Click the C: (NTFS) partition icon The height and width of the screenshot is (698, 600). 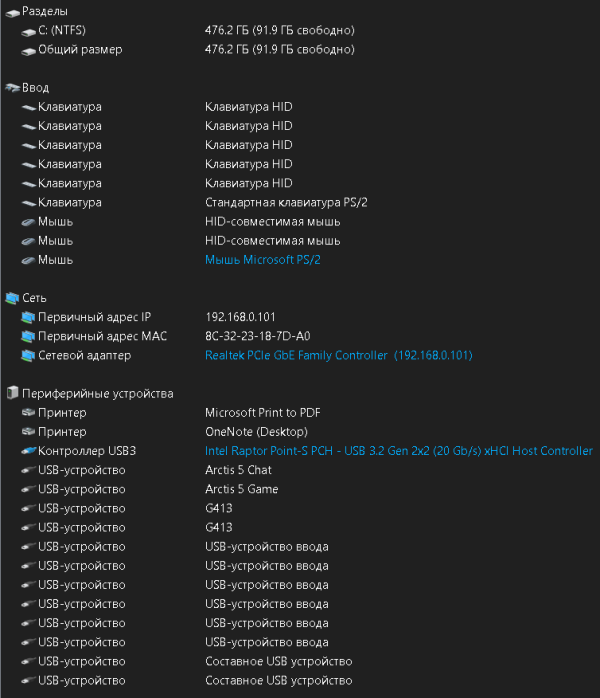coord(28,31)
